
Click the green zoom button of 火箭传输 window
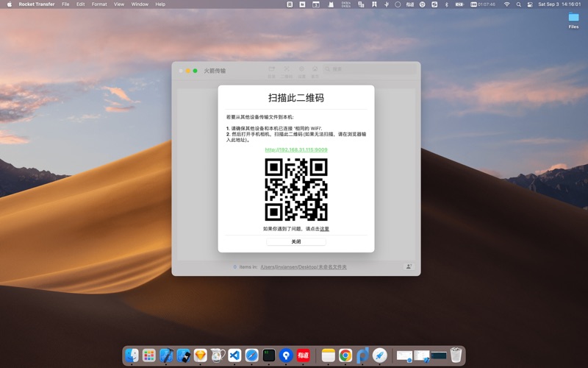(x=195, y=71)
